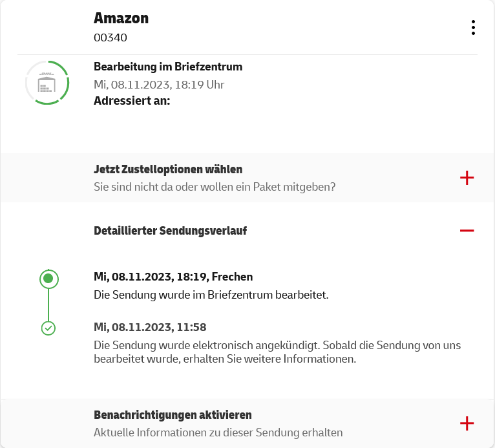Image resolution: width=495 pixels, height=448 pixels.
Task: Open the three-dot options menu
Action: 474,28
